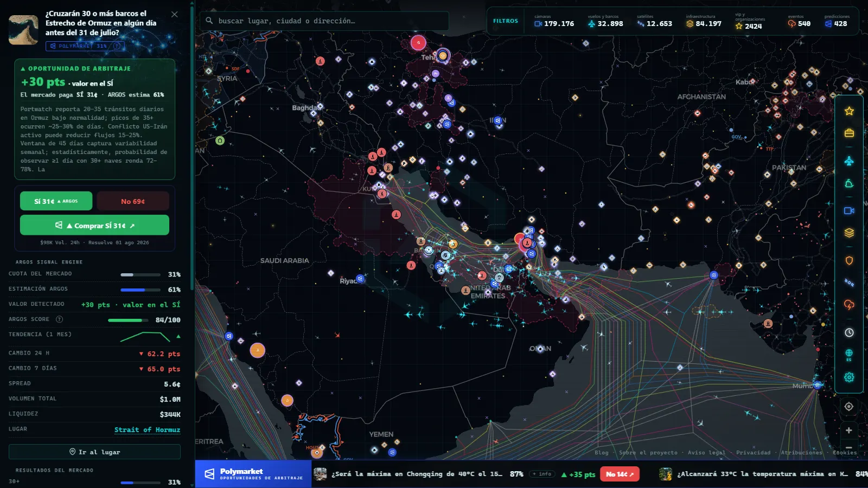Click the star favorites icon in right toolbar

pos(849,111)
